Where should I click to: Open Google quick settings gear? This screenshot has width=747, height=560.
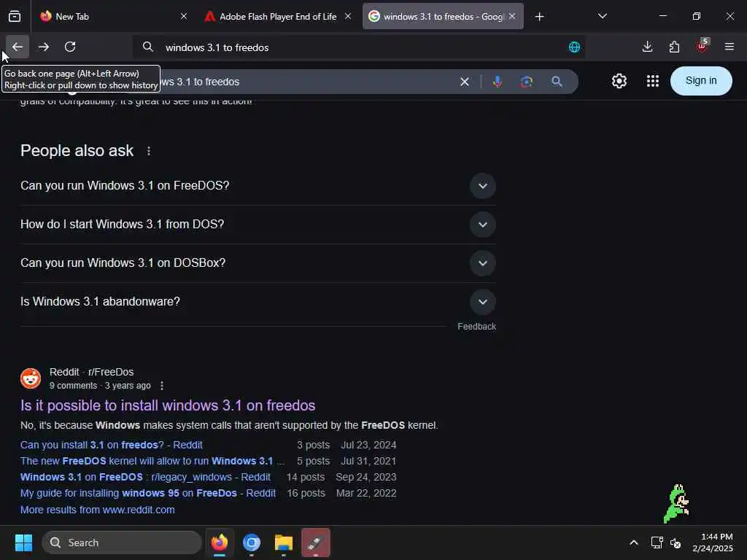[619, 81]
